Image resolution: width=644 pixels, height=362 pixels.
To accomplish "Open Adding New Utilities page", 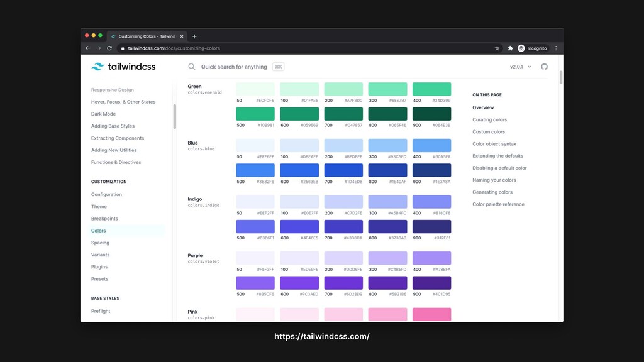I will [114, 150].
